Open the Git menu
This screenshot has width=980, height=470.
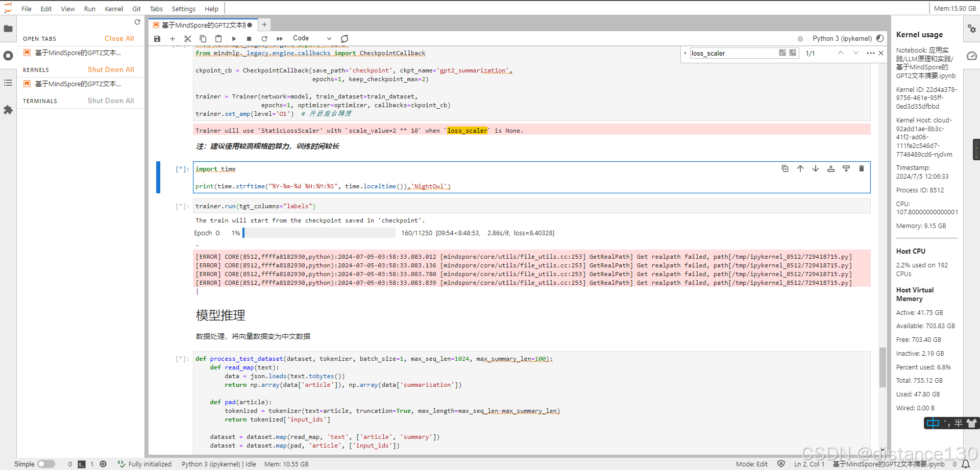click(x=136, y=9)
